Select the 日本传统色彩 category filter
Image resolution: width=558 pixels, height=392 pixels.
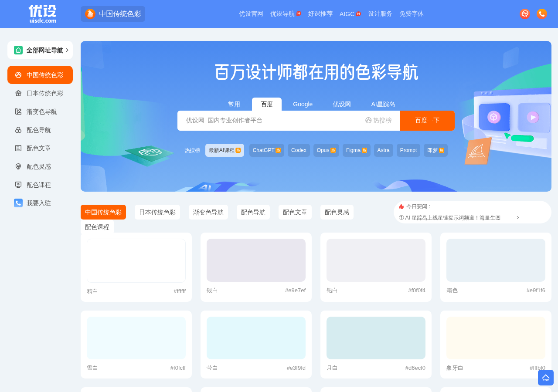[x=157, y=212]
